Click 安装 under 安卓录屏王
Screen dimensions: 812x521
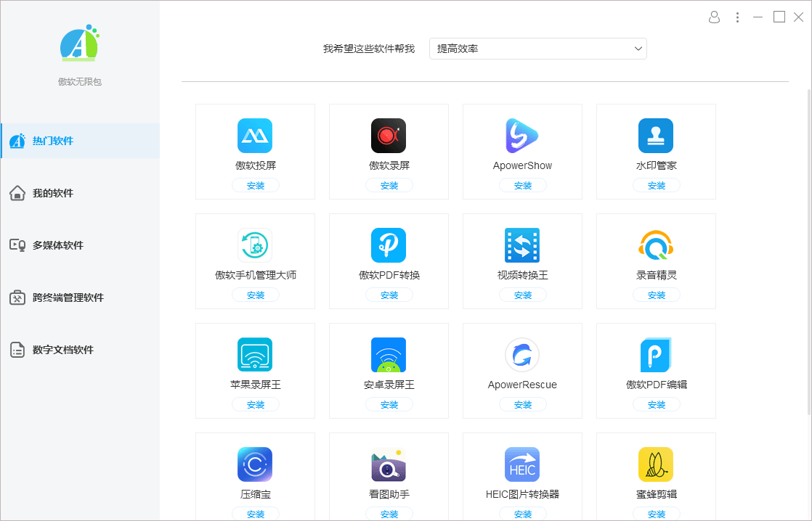(389, 405)
